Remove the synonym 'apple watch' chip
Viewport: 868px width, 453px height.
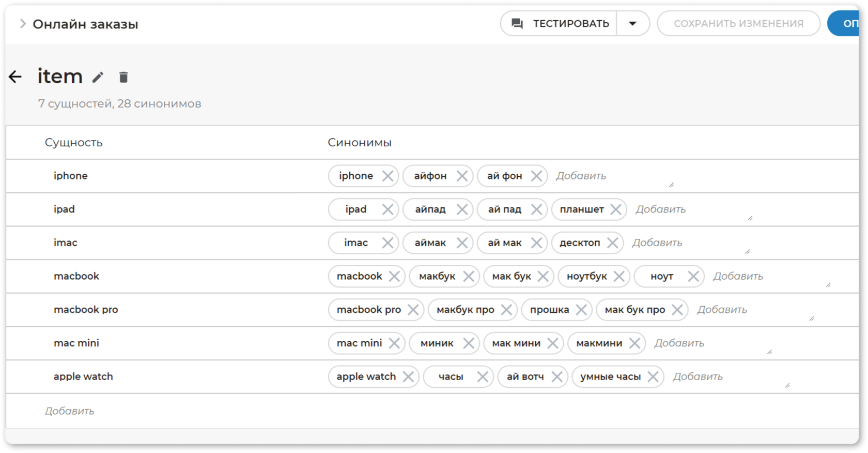[408, 377]
